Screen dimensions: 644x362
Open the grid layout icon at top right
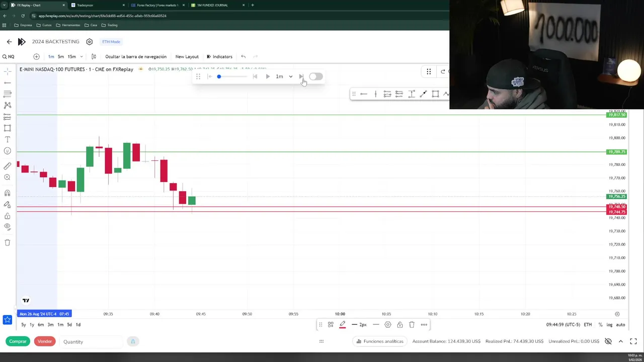point(429,71)
